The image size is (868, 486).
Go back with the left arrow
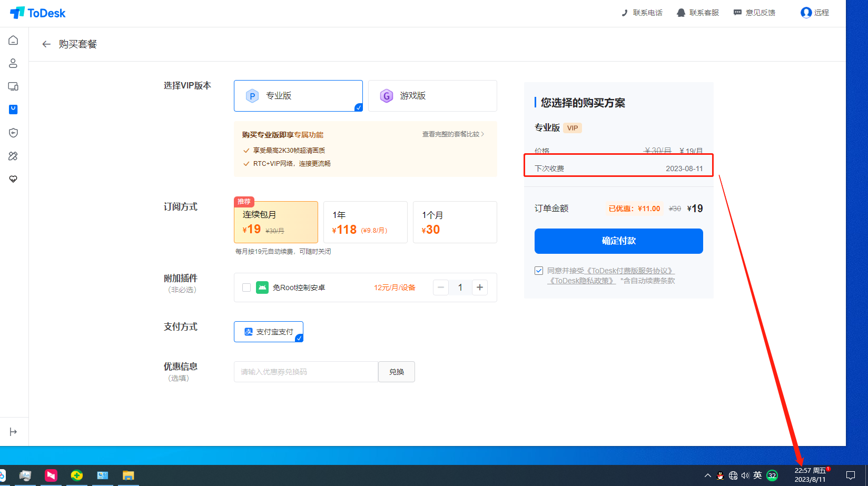coord(46,44)
